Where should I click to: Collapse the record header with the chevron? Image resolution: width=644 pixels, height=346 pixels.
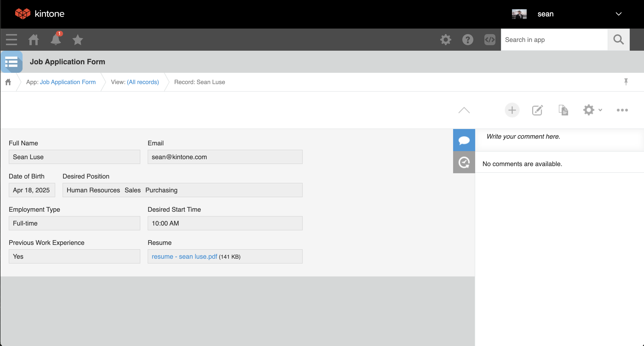(x=464, y=110)
